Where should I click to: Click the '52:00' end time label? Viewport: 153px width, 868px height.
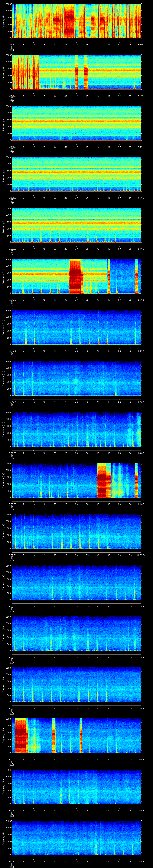141,147
